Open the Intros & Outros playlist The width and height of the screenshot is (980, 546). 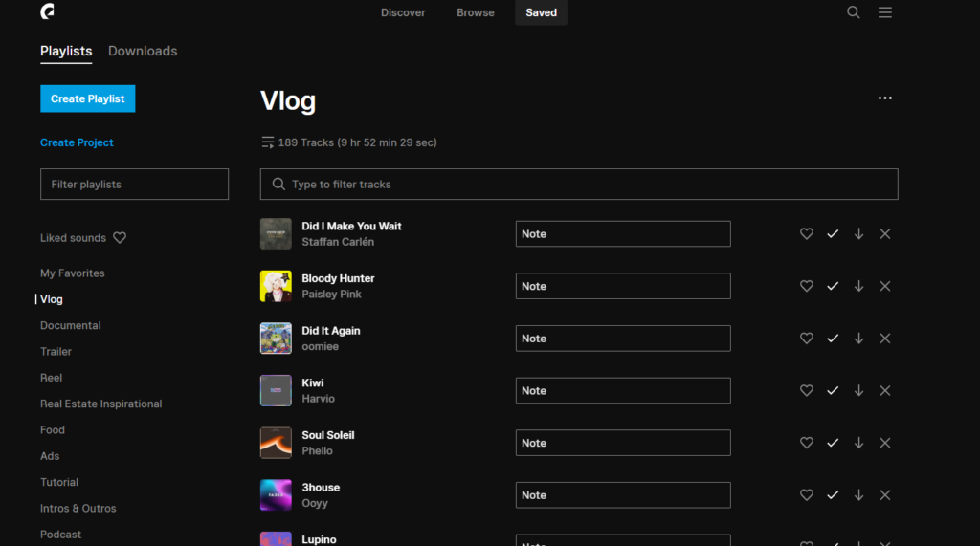pos(78,509)
